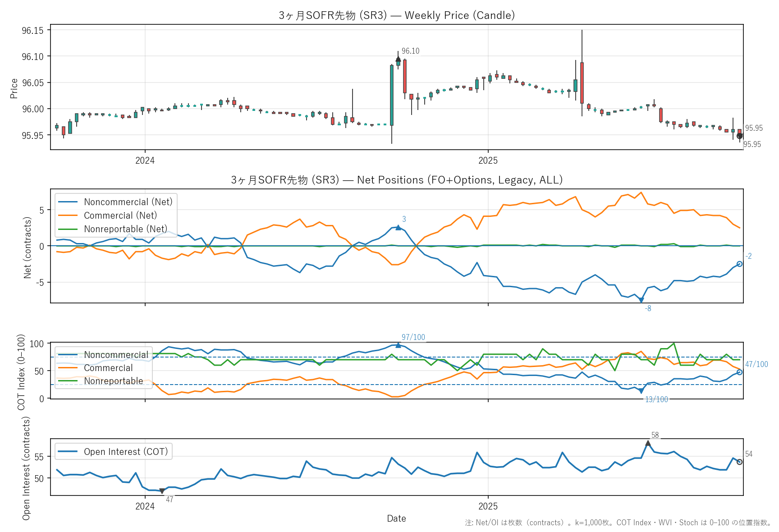Screen dimensions: 779x532
Task: Click the 2025 tick label on the bottom Date axis
Action: [488, 506]
